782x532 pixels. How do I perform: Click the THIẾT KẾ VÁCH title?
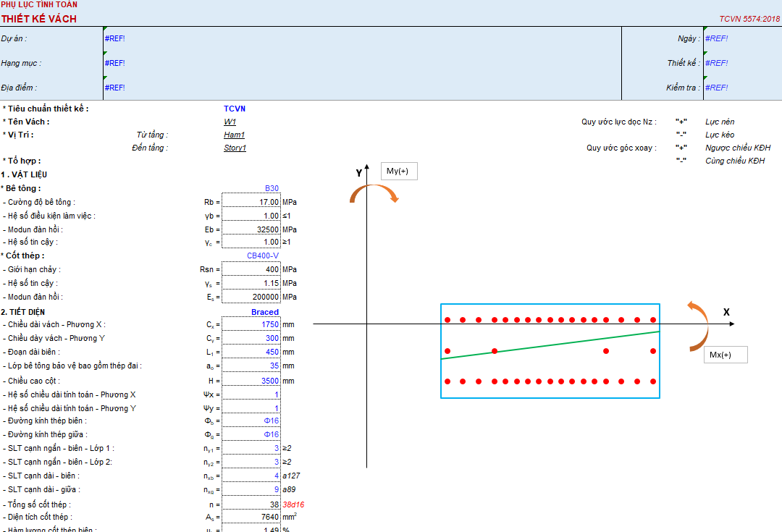click(39, 19)
